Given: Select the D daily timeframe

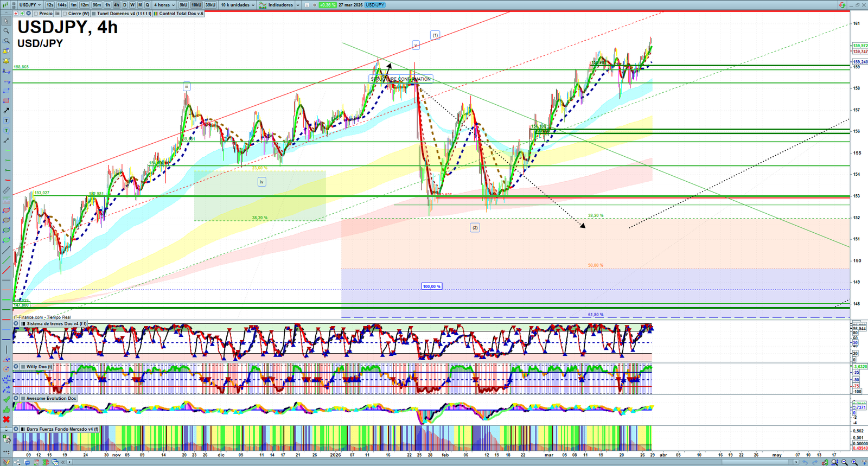Looking at the screenshot, I should (x=124, y=5).
